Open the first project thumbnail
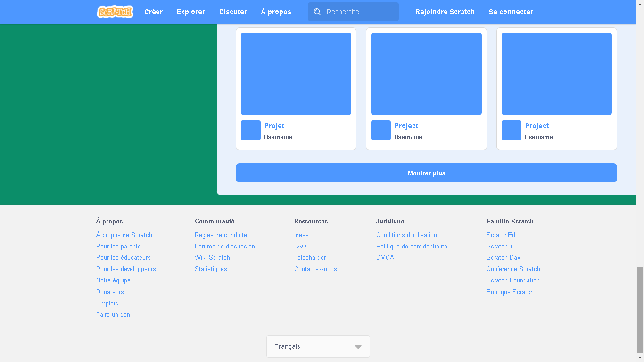 tap(296, 74)
